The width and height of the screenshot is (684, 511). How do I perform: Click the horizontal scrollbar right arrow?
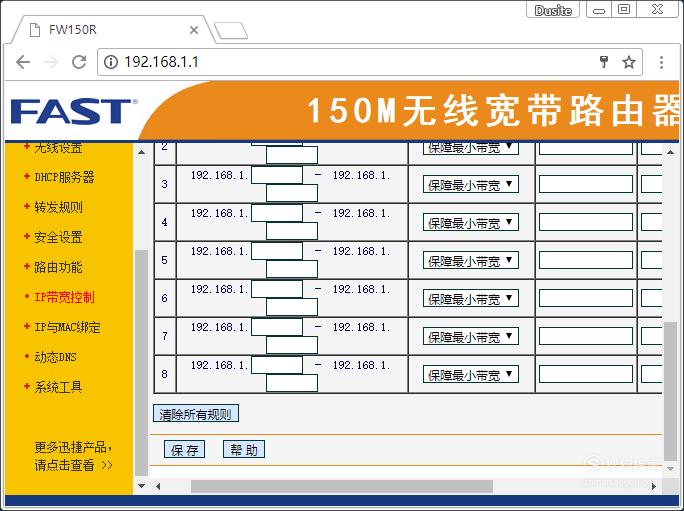point(653,486)
